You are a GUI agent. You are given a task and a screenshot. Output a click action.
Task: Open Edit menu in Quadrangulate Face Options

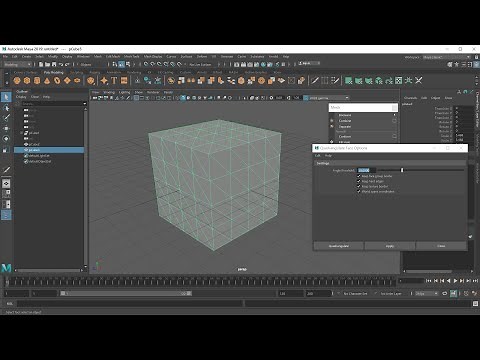tap(318, 156)
